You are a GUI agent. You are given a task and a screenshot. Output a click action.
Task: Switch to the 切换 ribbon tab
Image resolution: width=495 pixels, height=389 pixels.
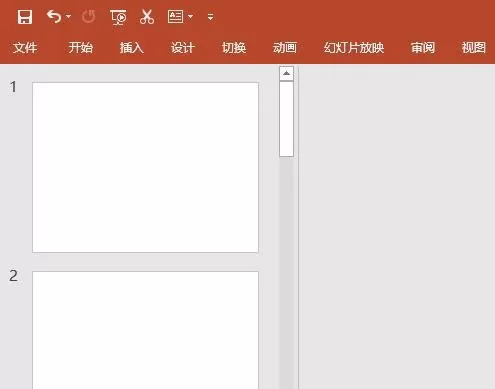[x=234, y=48]
